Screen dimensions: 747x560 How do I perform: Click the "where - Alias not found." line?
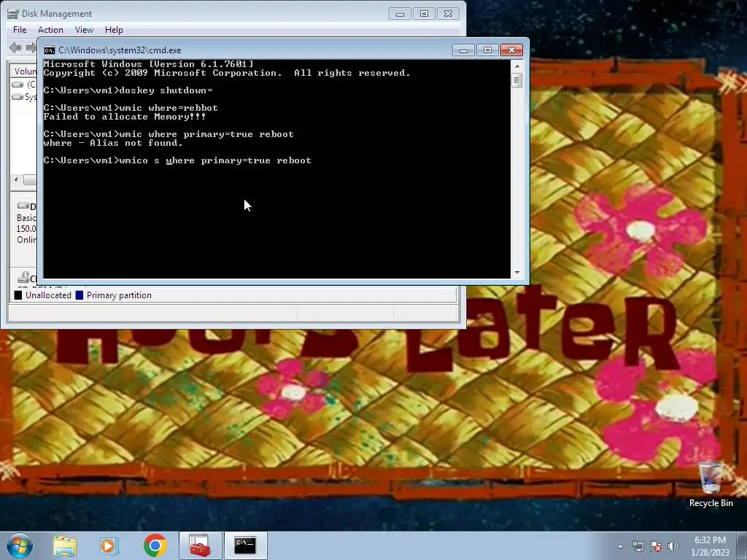pyautogui.click(x=113, y=143)
